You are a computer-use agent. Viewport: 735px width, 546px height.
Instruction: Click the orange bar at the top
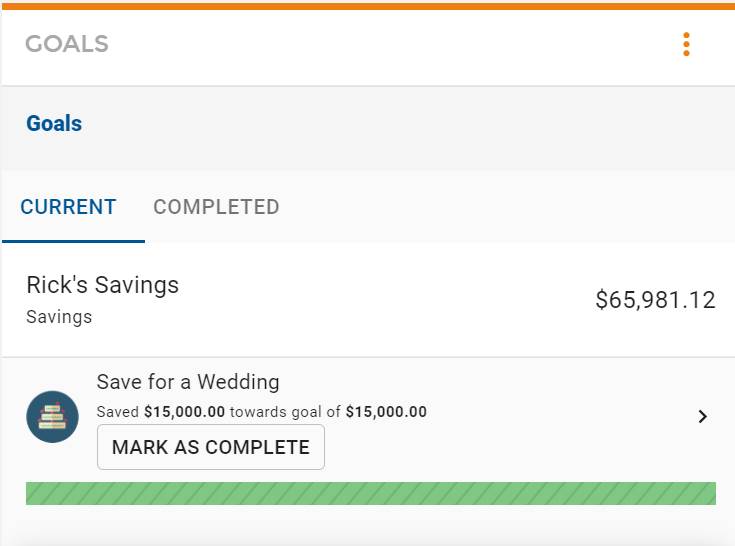(368, 6)
